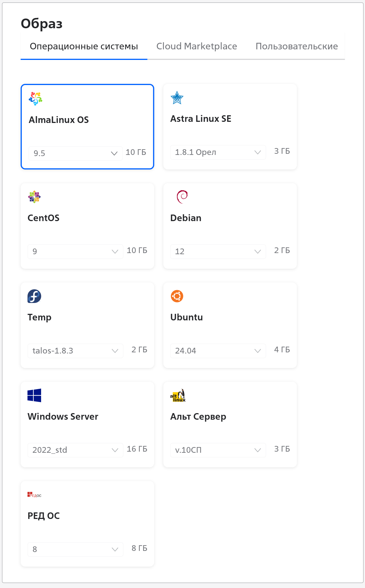
Task: Click the Debian swirl icon
Action: [x=182, y=197]
